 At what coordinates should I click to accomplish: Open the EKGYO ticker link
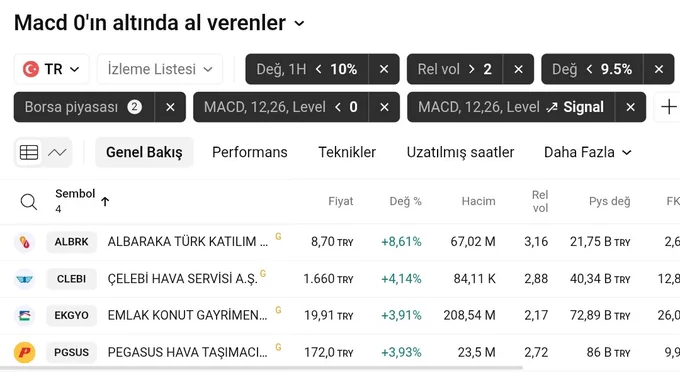(72, 315)
